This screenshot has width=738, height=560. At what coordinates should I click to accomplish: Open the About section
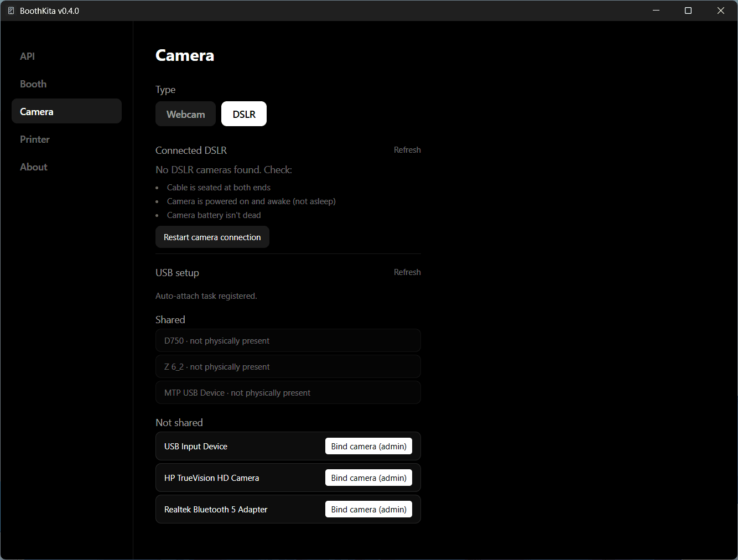tap(66, 167)
